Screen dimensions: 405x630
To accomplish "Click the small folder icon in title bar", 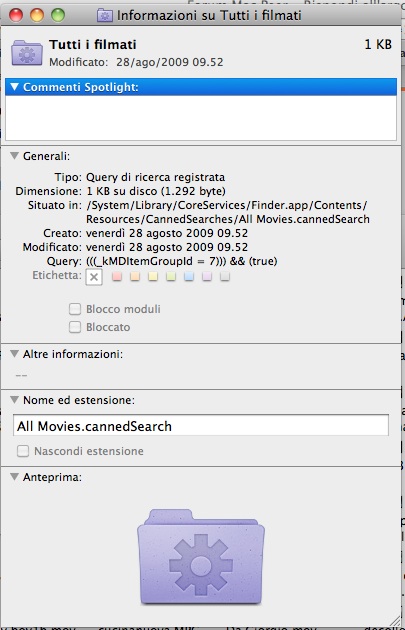I will click(x=105, y=15).
